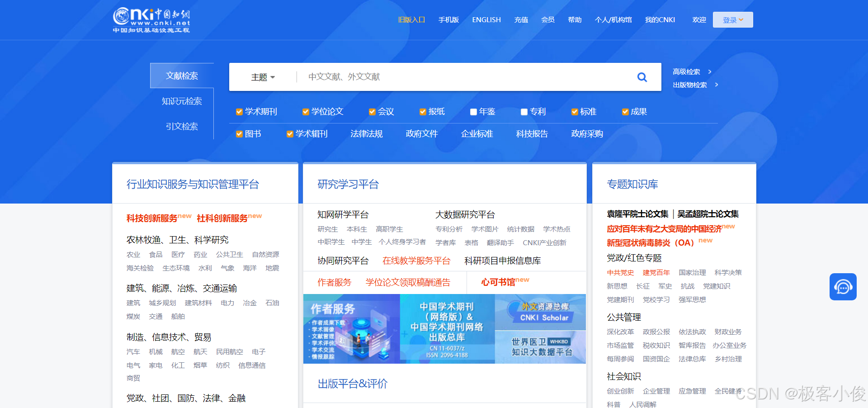Switch to 知识元检索 tab
The width and height of the screenshot is (868, 408).
(182, 101)
